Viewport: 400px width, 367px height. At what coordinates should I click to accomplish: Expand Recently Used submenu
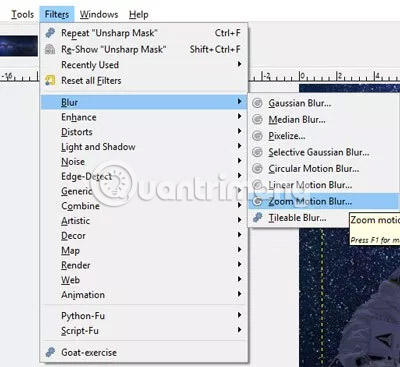(144, 65)
